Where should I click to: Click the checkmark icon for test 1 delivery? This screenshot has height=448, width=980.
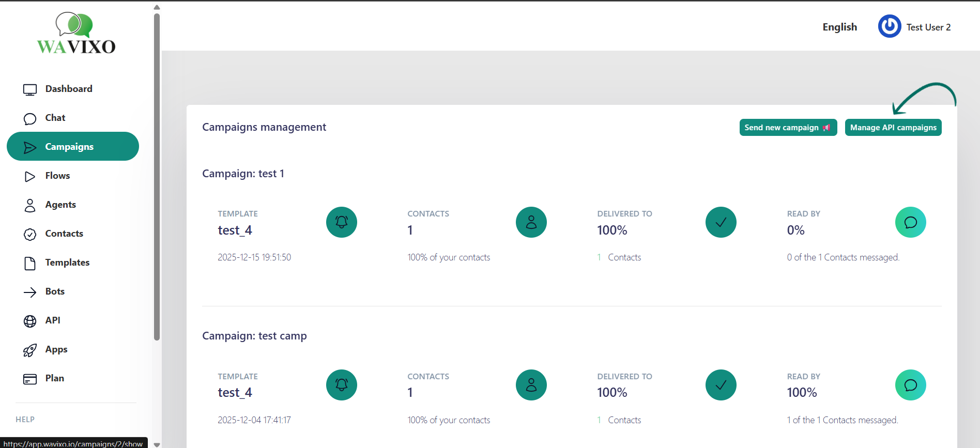[x=721, y=222]
